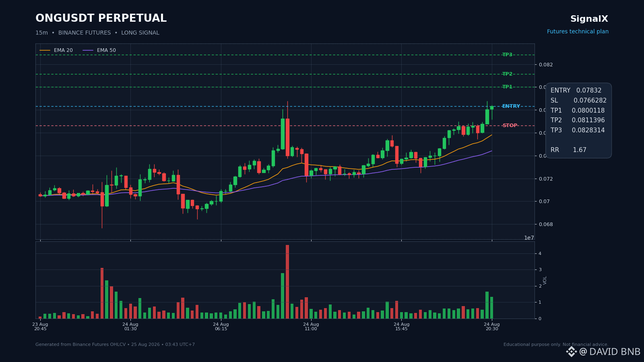Select the RR 1.67 row in info box
The width and height of the screenshot is (644, 362).
pos(568,150)
